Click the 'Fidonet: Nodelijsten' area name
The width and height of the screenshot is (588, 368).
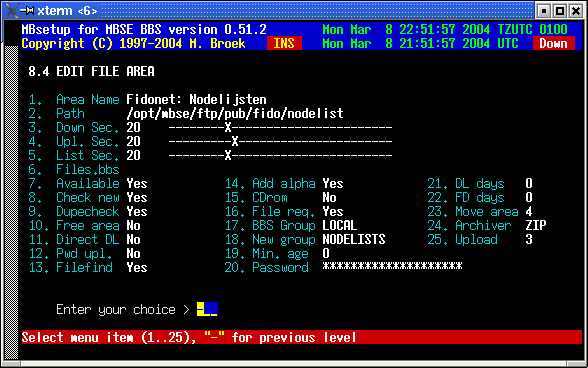coord(196,100)
